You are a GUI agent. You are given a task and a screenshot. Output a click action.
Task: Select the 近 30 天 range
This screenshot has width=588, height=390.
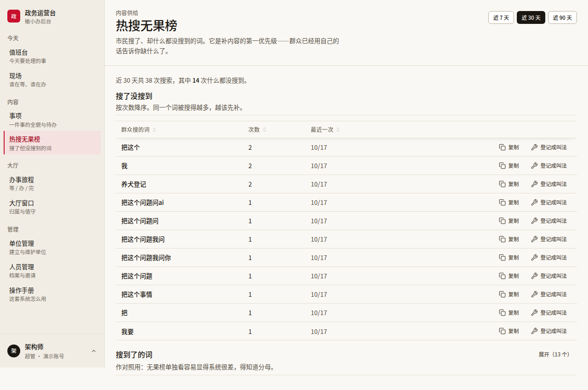pos(531,17)
